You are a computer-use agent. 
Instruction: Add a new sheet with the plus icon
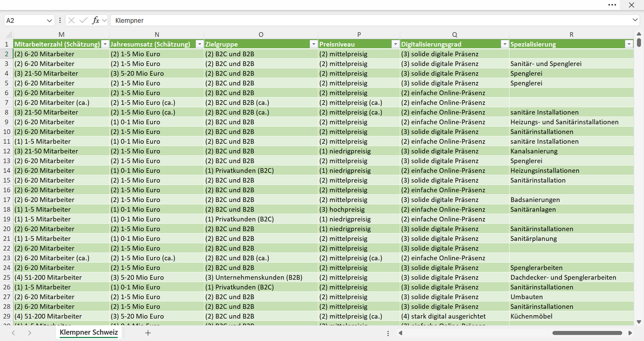(x=148, y=333)
